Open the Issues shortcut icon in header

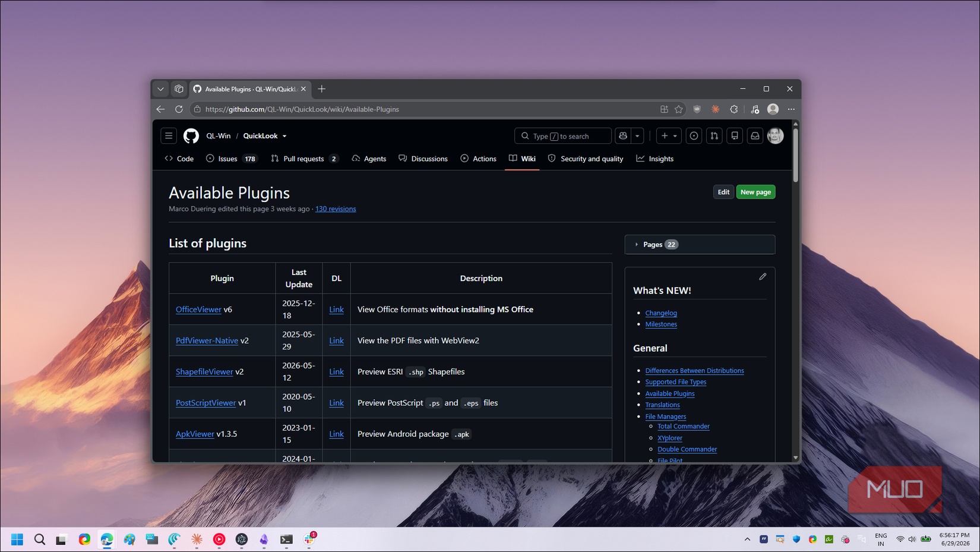(x=694, y=136)
